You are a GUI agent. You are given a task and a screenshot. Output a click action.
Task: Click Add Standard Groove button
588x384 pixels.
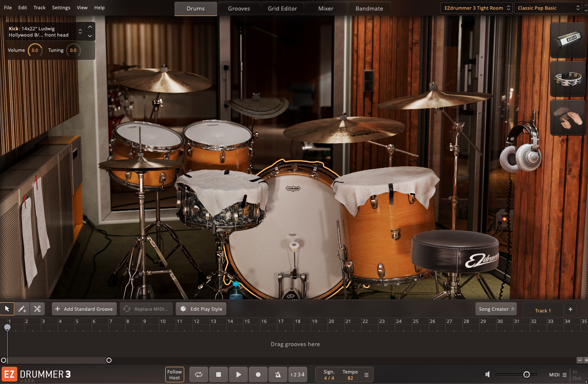click(84, 309)
